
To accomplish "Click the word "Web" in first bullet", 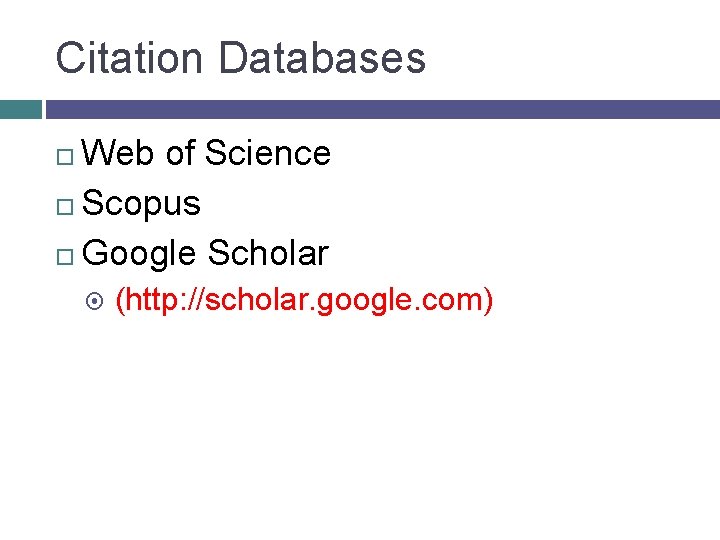I will [119, 153].
